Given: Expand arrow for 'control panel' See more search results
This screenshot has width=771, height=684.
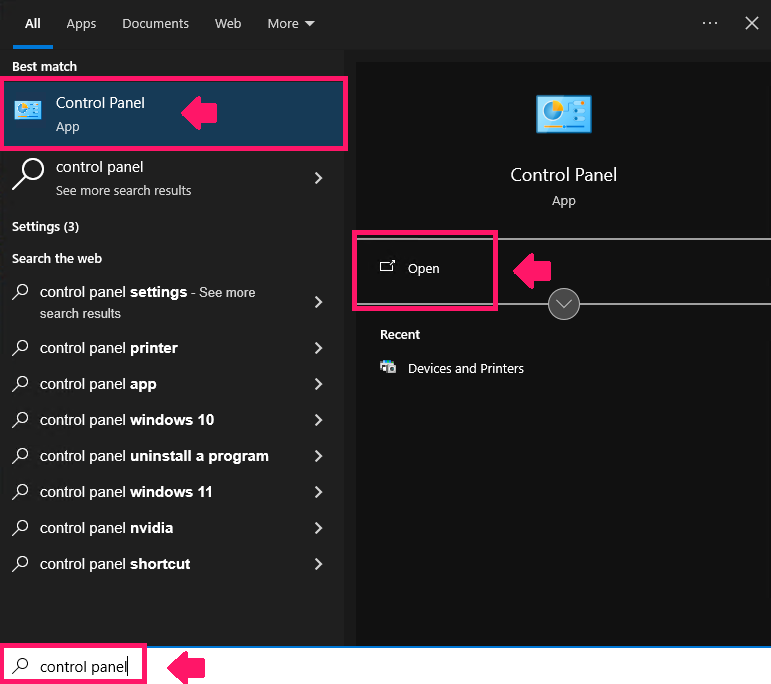Looking at the screenshot, I should click(318, 178).
